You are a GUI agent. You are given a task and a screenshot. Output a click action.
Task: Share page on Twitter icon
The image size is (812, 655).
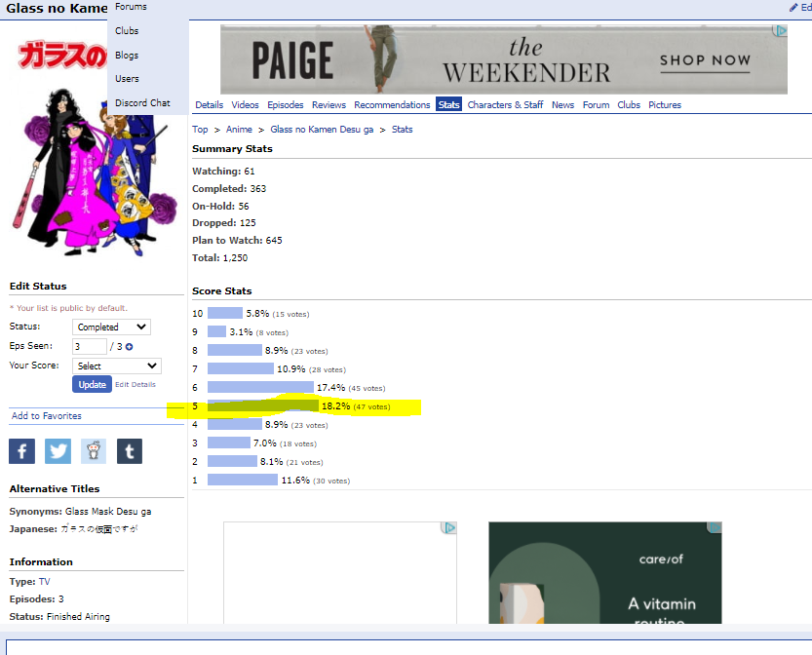tap(58, 451)
